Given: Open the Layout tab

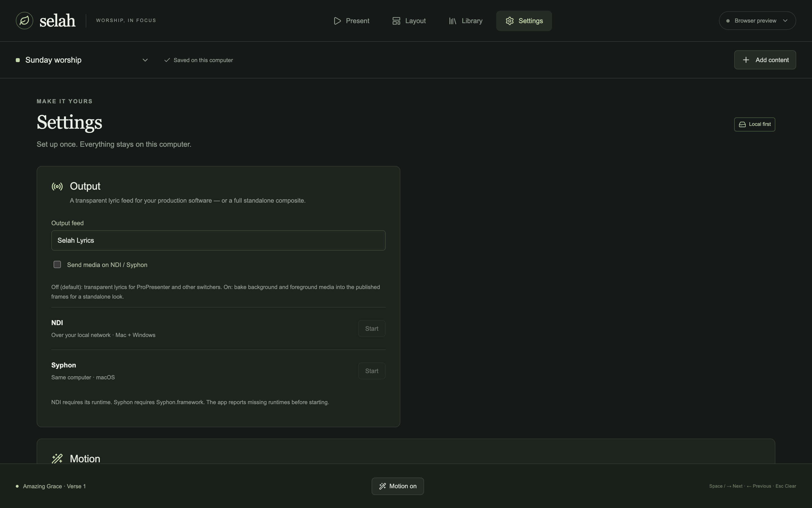Looking at the screenshot, I should click(409, 21).
